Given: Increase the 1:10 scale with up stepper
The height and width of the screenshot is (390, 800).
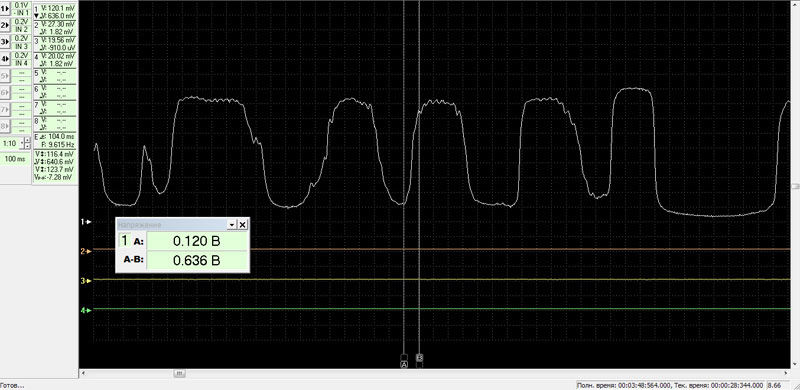Looking at the screenshot, I should [x=27, y=141].
